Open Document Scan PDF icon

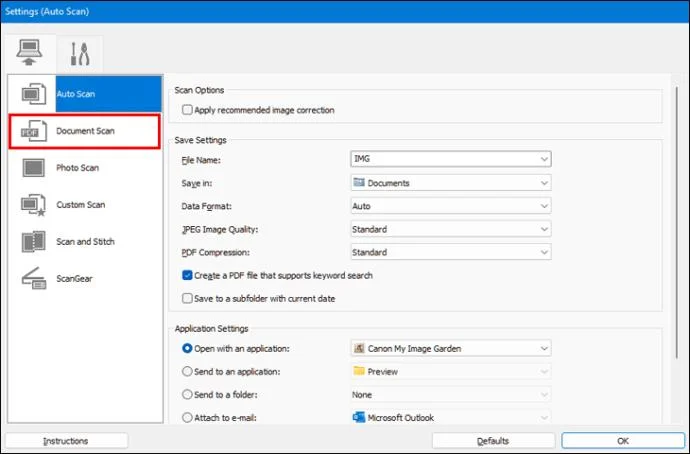[x=33, y=131]
